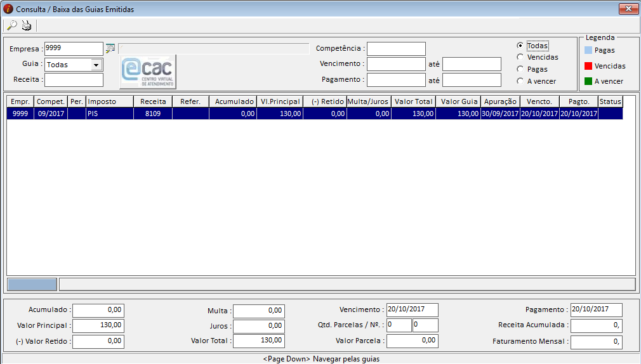Click the 8109 receita cell
641x364 pixels.
pos(153,114)
